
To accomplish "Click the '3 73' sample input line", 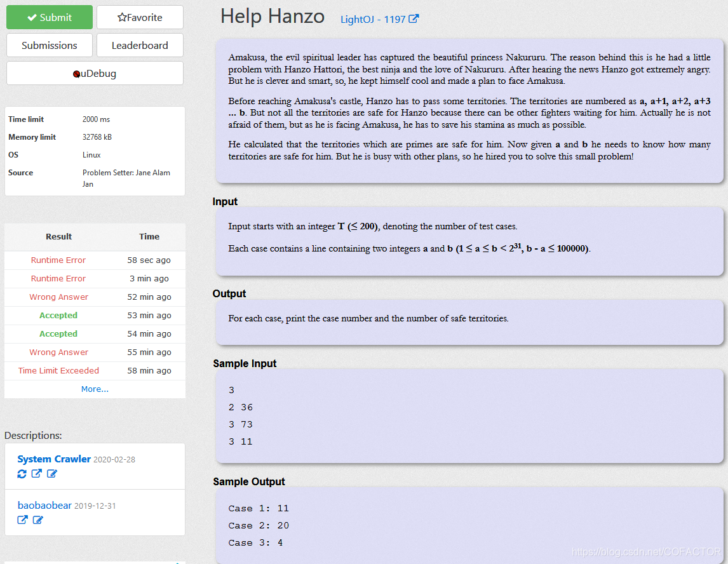I will click(x=241, y=424).
